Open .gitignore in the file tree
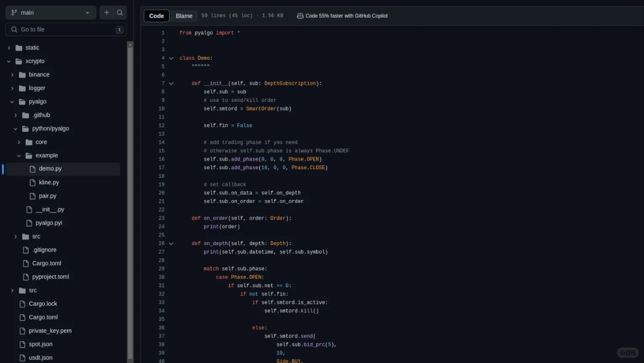The height and width of the screenshot is (363, 644). tap(44, 250)
